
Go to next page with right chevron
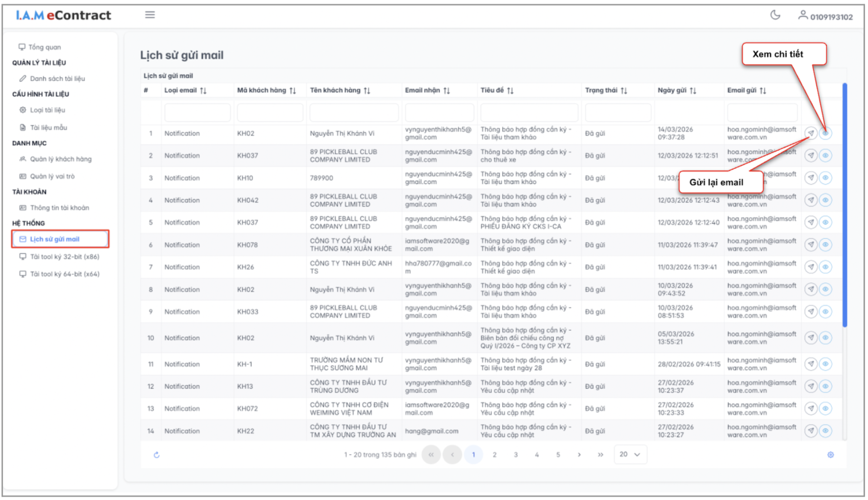point(579,455)
